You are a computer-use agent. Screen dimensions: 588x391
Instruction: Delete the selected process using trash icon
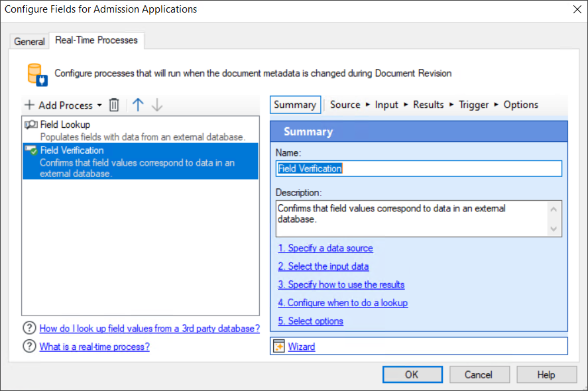click(x=113, y=105)
